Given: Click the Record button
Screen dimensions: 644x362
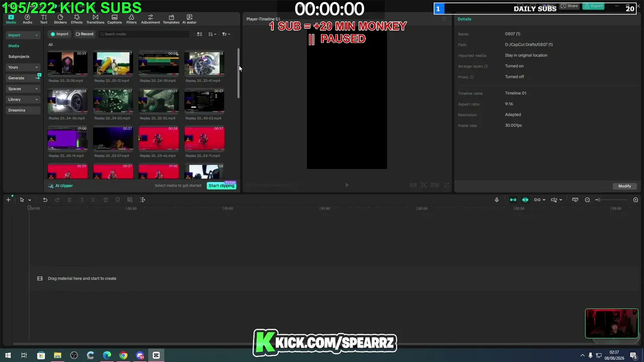Looking at the screenshot, I should click(x=85, y=34).
